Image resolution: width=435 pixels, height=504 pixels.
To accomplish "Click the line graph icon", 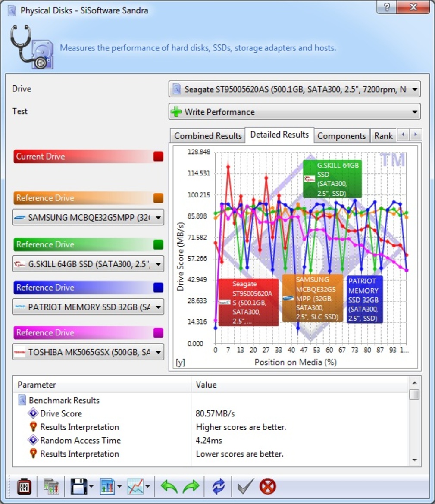I will point(135,486).
